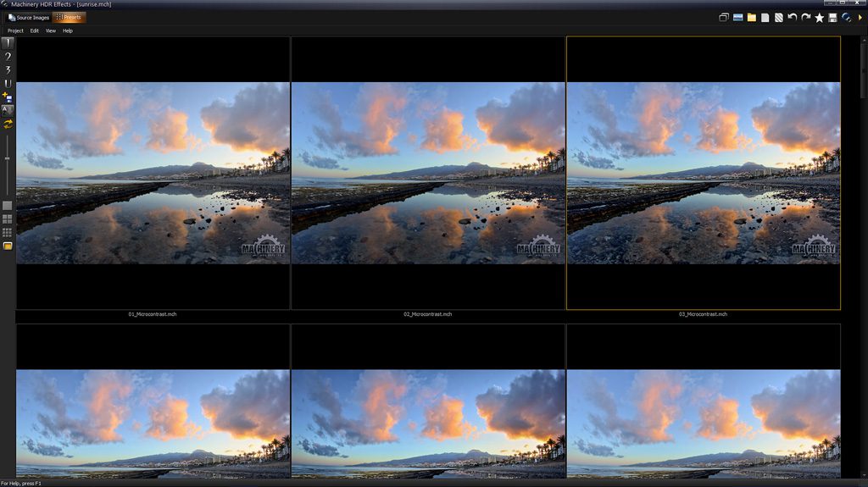Click the yellow swap arrows icon
This screenshot has width=868, height=487.
[x=8, y=124]
